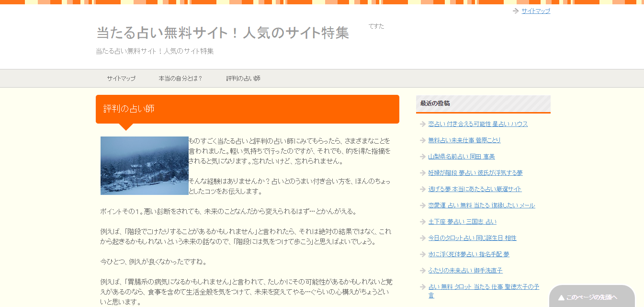Open サイトマップ in the navigation bar
The image size is (644, 307).
pyautogui.click(x=121, y=79)
